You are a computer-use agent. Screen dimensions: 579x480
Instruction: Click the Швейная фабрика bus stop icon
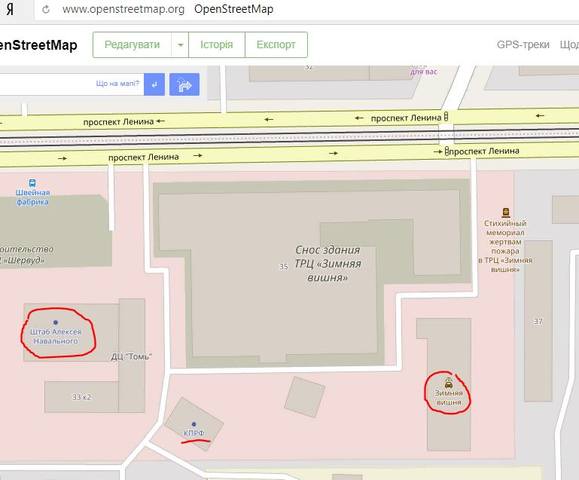[32, 183]
